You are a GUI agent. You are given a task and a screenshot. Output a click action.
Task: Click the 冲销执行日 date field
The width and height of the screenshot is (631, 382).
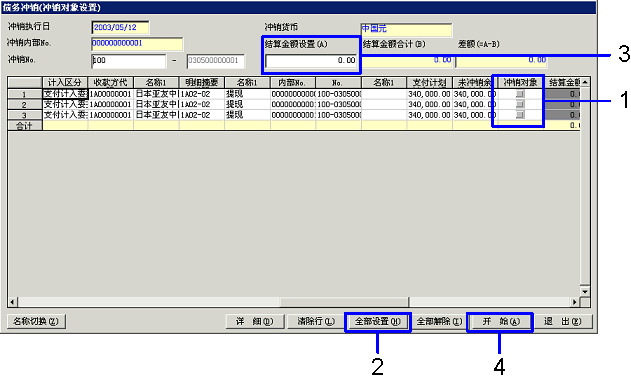tap(120, 27)
